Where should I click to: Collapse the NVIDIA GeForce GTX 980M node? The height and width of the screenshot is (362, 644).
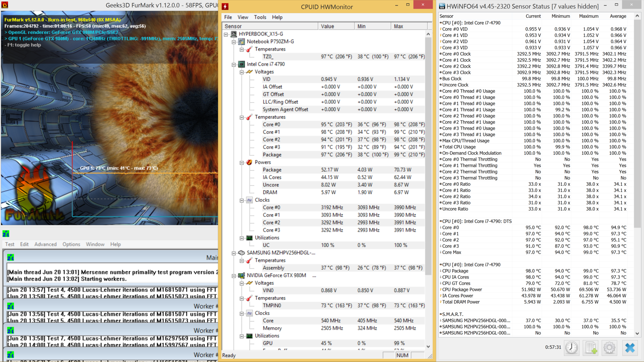click(234, 276)
